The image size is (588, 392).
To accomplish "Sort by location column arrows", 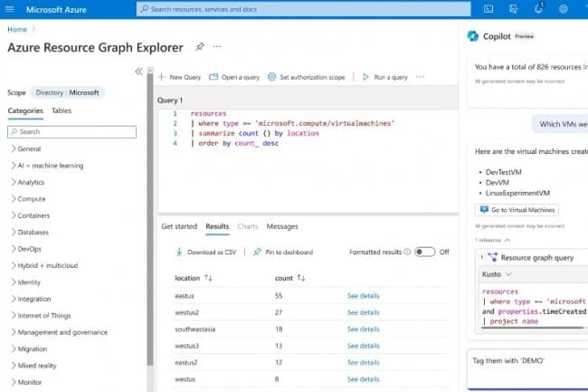I will [x=208, y=278].
